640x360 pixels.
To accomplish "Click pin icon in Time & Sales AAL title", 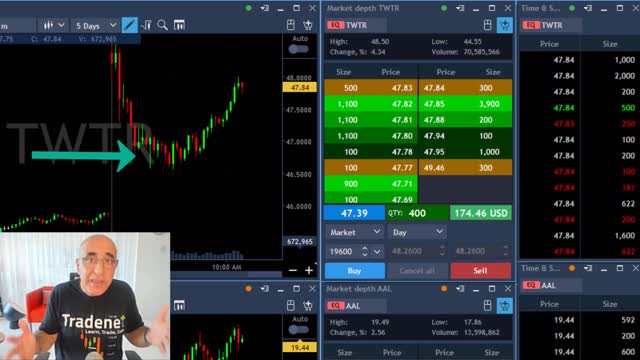I will point(588,268).
